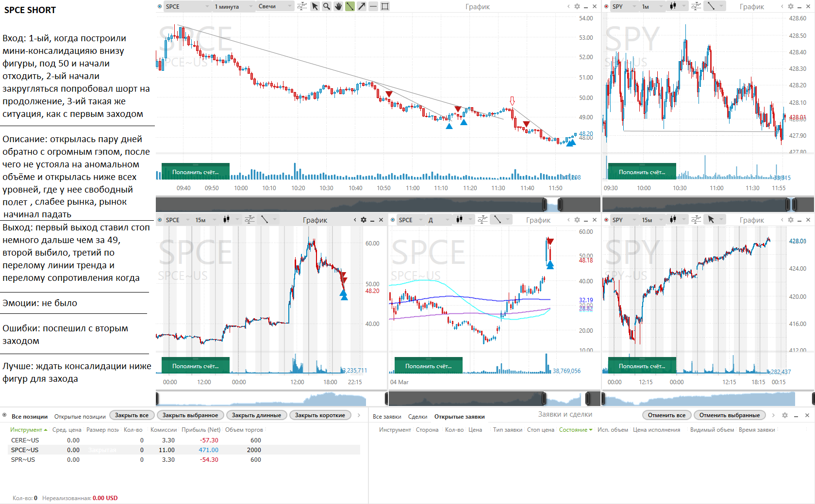The width and height of the screenshot is (815, 504).
Task: Toggle link indicator of positions panel
Action: 4,415
